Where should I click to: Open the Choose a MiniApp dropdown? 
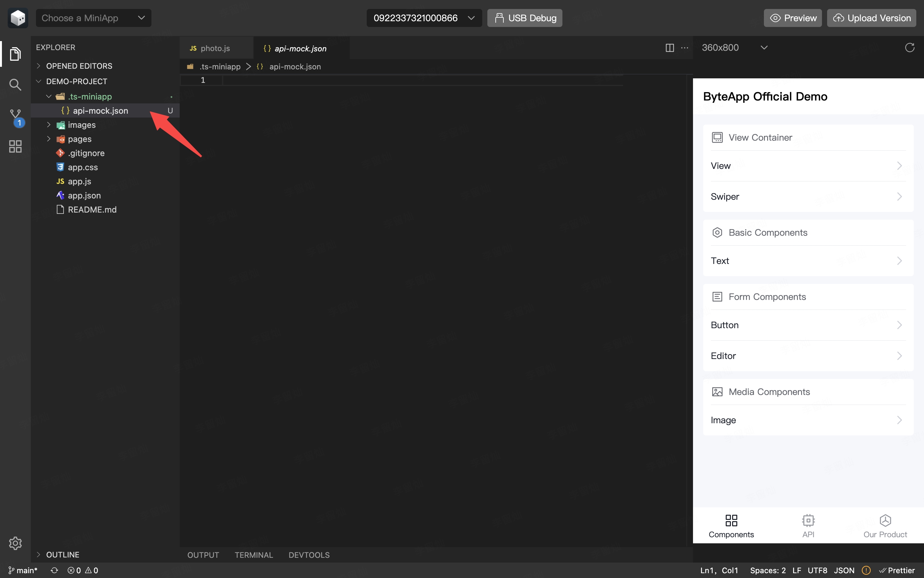click(94, 18)
